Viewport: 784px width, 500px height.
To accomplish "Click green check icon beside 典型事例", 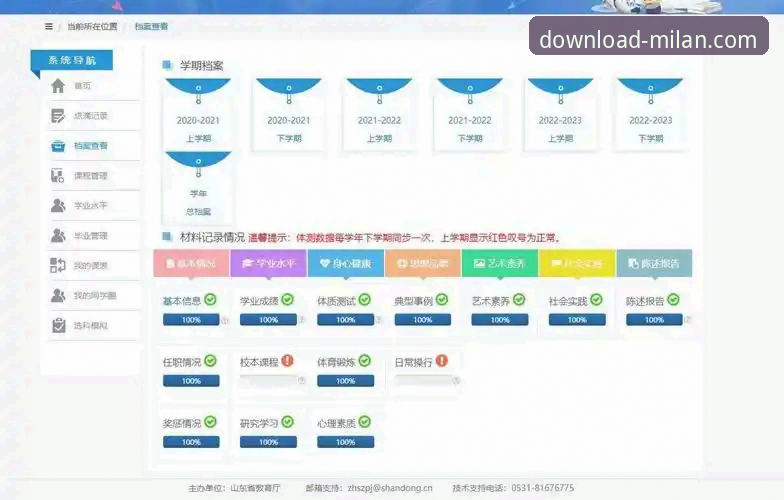I will coord(442,300).
